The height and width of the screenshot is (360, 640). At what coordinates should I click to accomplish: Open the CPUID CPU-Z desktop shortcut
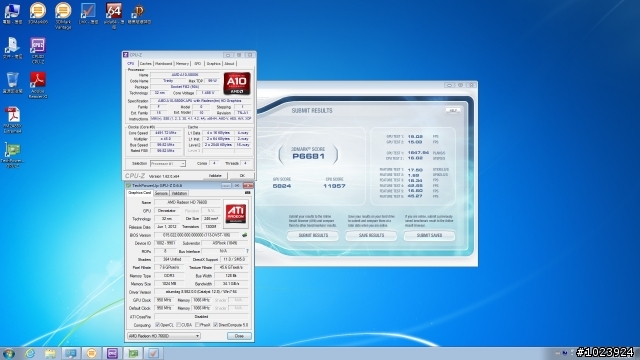38,50
